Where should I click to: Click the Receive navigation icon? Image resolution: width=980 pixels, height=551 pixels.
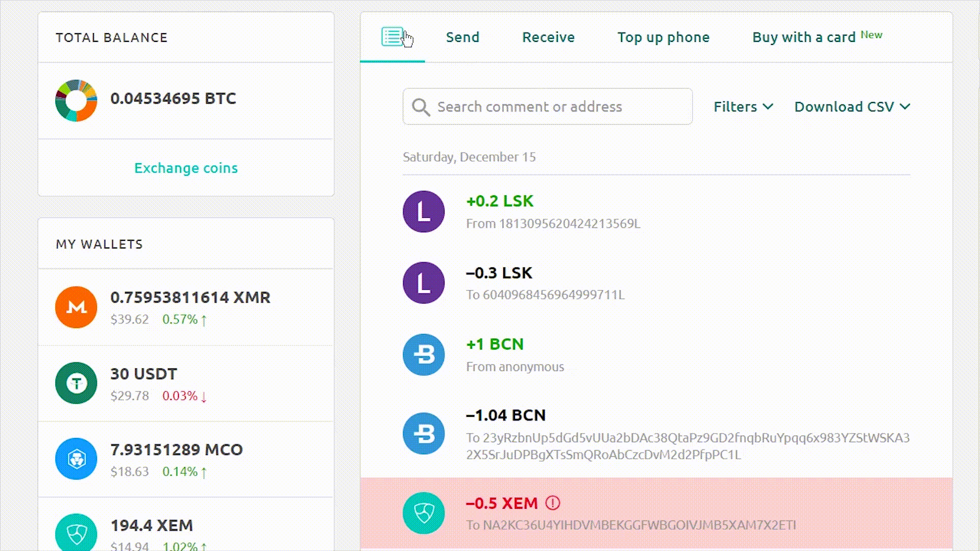pos(549,36)
